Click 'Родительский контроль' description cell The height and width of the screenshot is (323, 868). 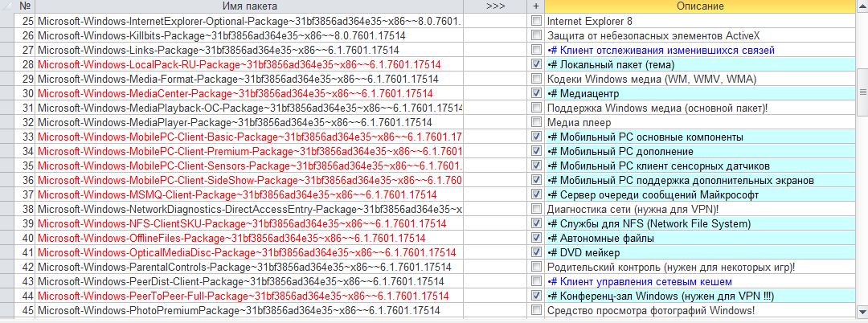(x=700, y=267)
